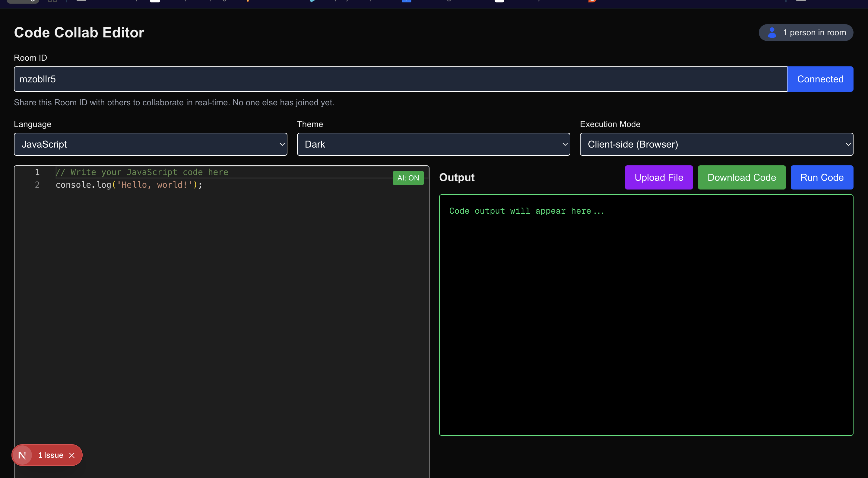The image size is (868, 478).
Task: Open the Next.js N logo indicator
Action: 22,455
